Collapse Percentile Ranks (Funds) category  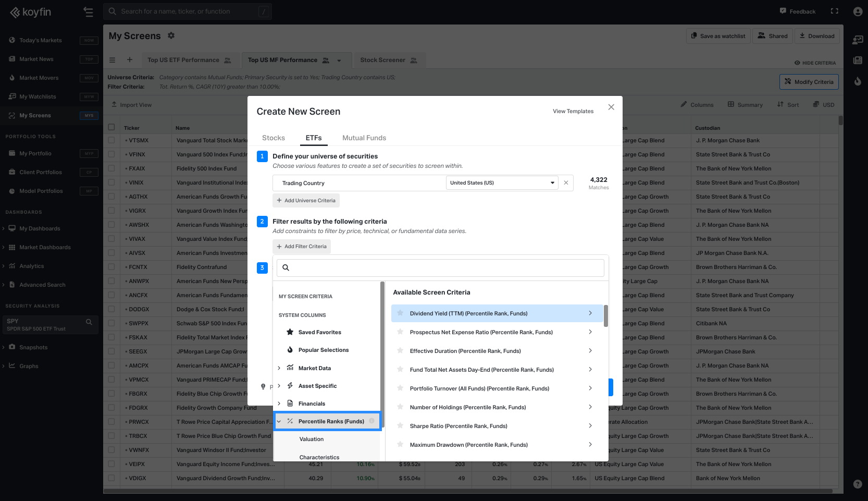pos(279,421)
